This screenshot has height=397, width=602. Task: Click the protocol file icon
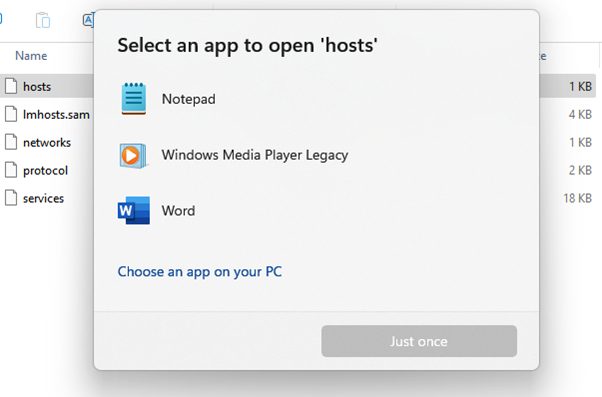click(11, 170)
